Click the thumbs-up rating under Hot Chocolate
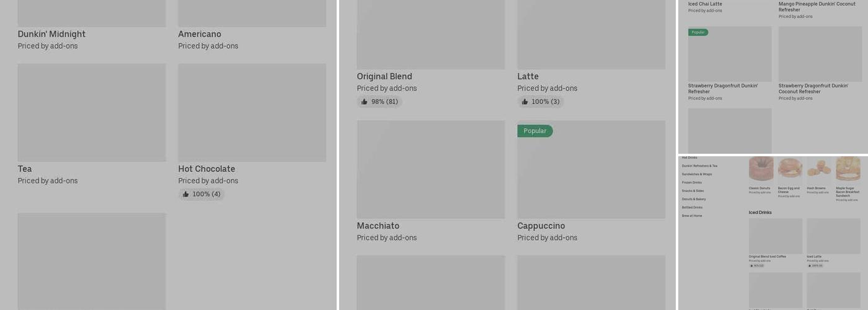Viewport: 868px width, 310px height. [x=201, y=194]
